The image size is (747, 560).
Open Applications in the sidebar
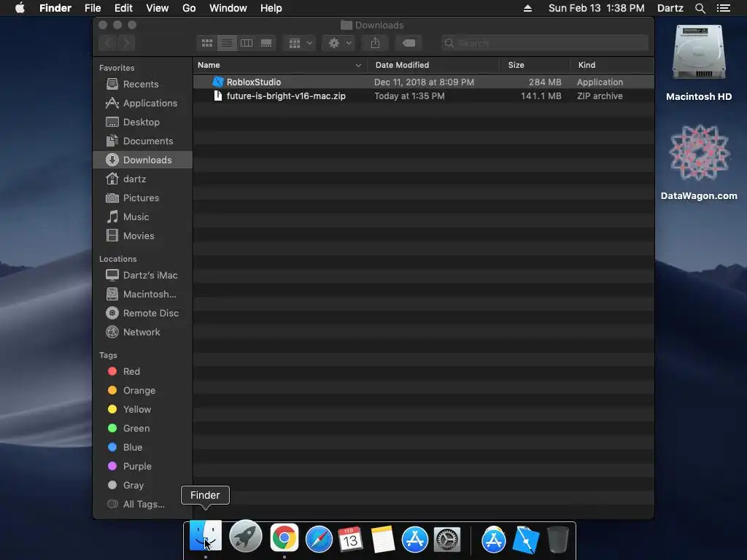tap(142, 104)
